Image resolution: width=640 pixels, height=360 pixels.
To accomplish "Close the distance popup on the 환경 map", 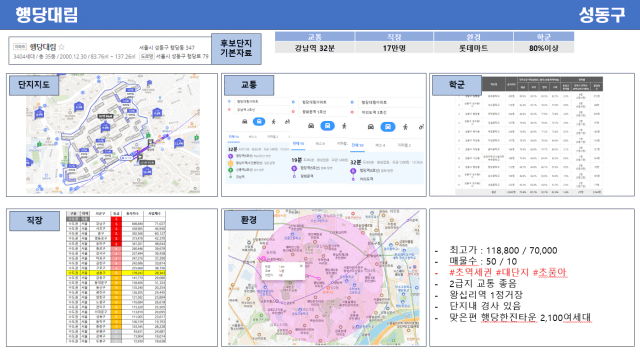I will pyautogui.click(x=302, y=266).
